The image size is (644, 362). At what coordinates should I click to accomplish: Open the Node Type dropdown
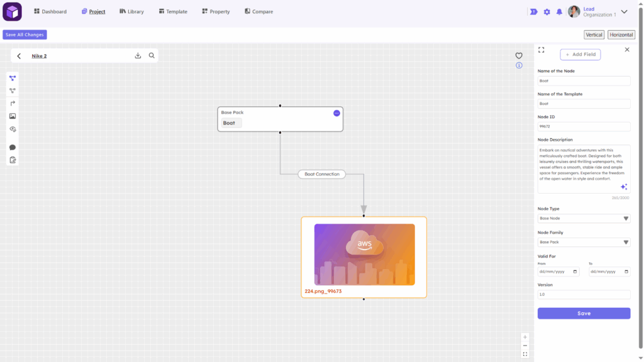tap(584, 219)
